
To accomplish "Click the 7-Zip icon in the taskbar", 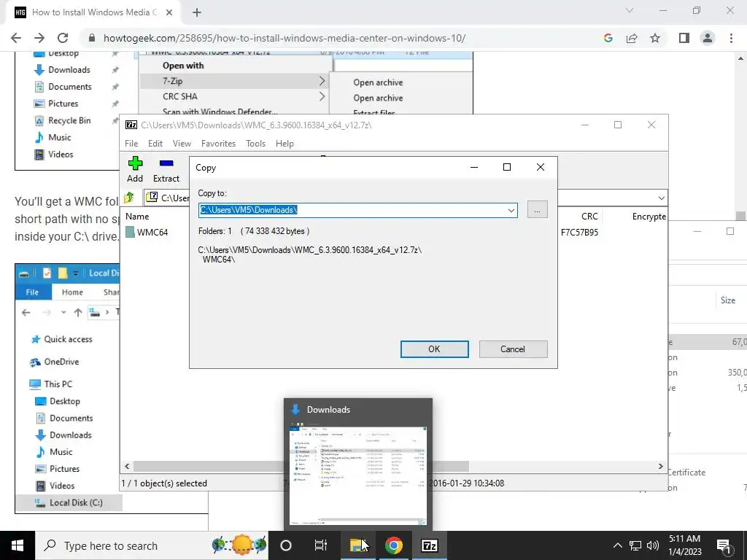I will click(x=429, y=545).
